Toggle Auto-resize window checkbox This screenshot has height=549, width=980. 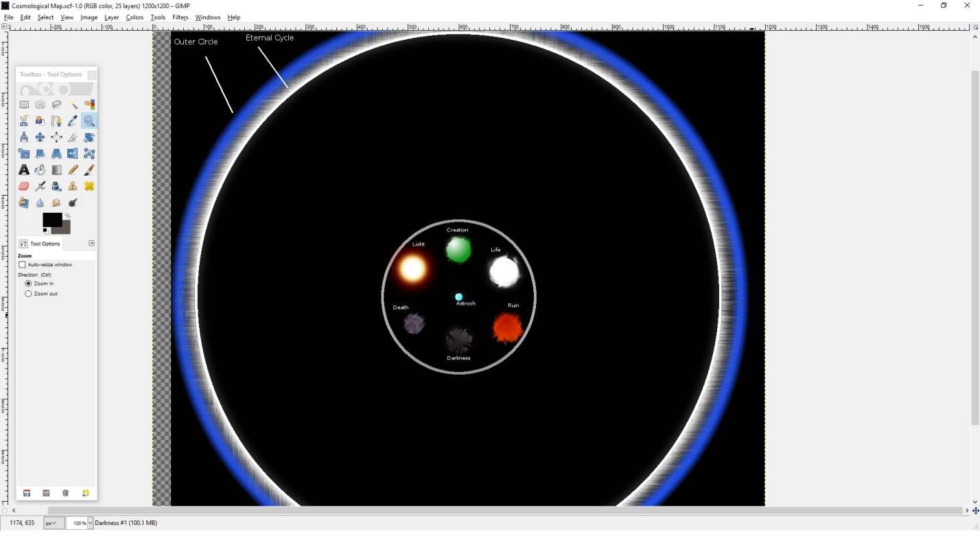22,265
